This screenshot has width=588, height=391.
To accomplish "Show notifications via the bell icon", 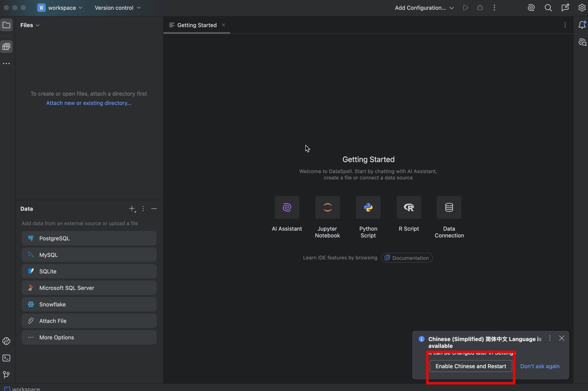I will pyautogui.click(x=582, y=25).
